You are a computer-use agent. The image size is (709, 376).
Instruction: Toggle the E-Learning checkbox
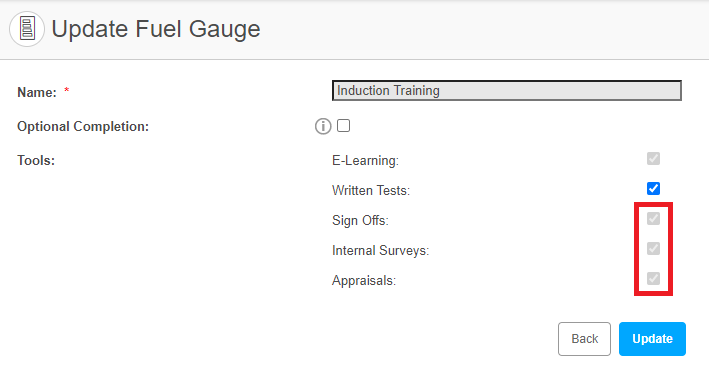coord(653,159)
